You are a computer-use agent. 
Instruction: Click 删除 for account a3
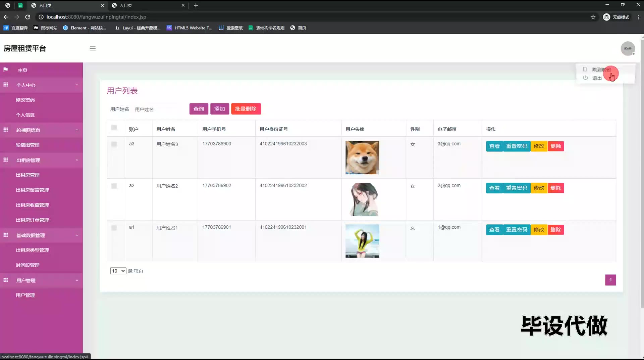point(556,146)
